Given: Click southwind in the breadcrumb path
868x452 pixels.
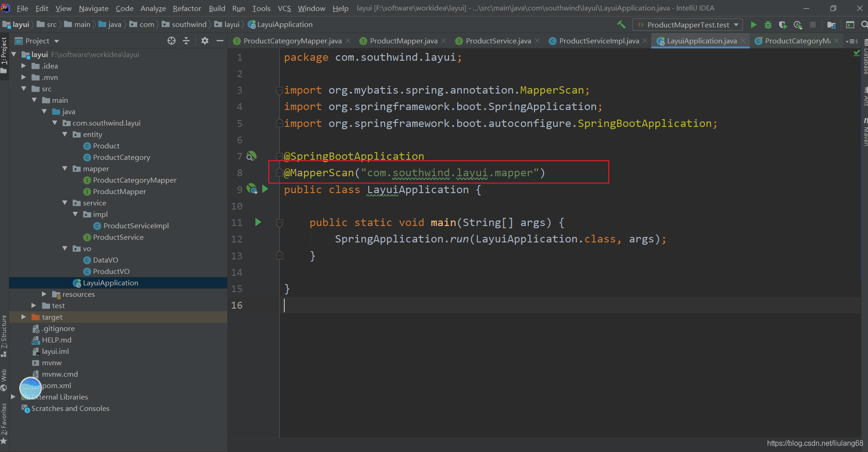Looking at the screenshot, I should click(189, 24).
